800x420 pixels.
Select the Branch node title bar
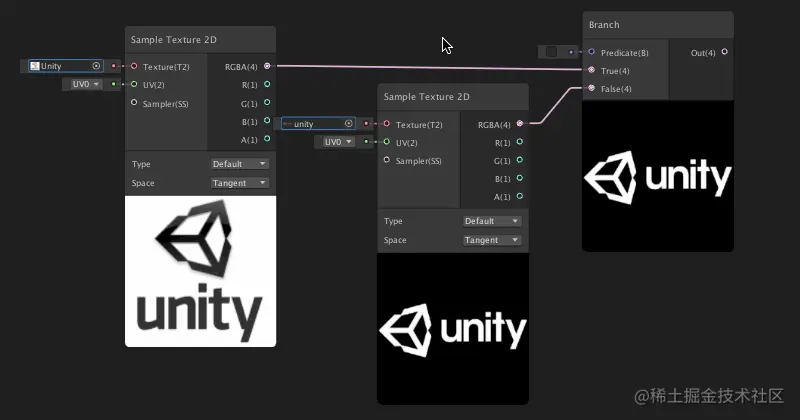coord(658,25)
